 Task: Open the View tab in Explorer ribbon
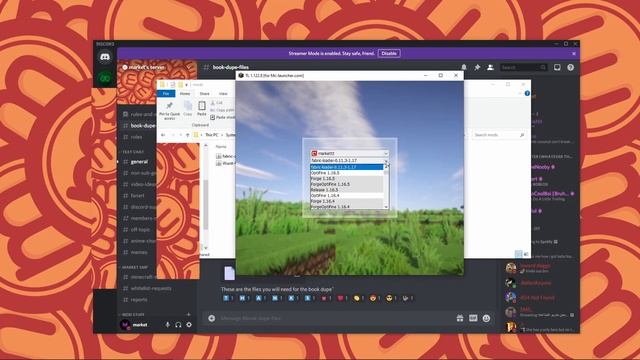click(x=223, y=94)
